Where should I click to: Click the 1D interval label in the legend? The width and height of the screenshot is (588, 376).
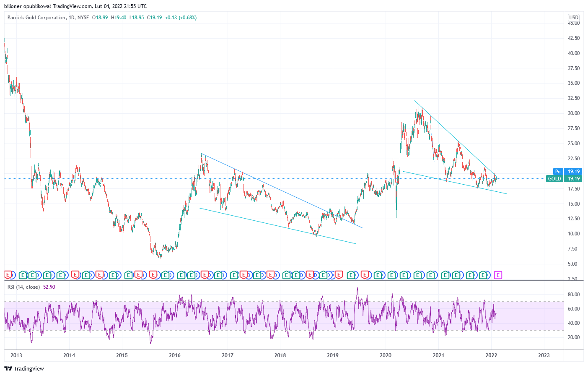[x=72, y=18]
